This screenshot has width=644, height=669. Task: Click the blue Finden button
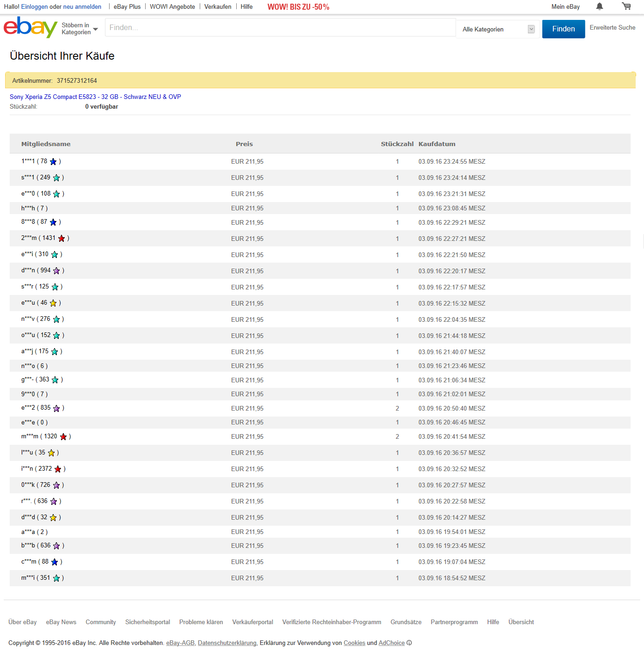564,29
